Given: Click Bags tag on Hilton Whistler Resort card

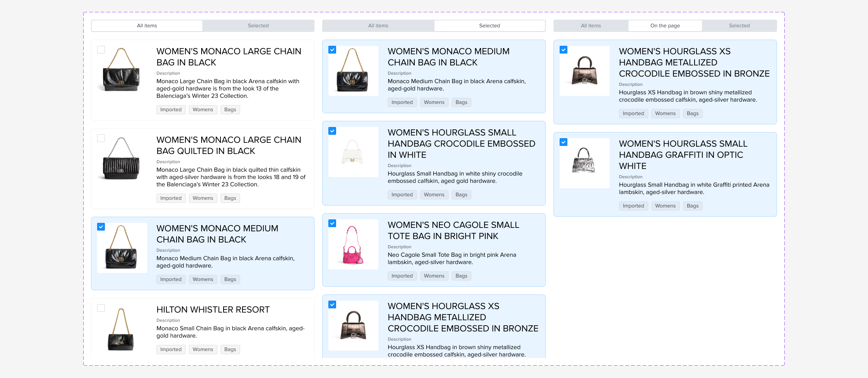Looking at the screenshot, I should pos(230,350).
